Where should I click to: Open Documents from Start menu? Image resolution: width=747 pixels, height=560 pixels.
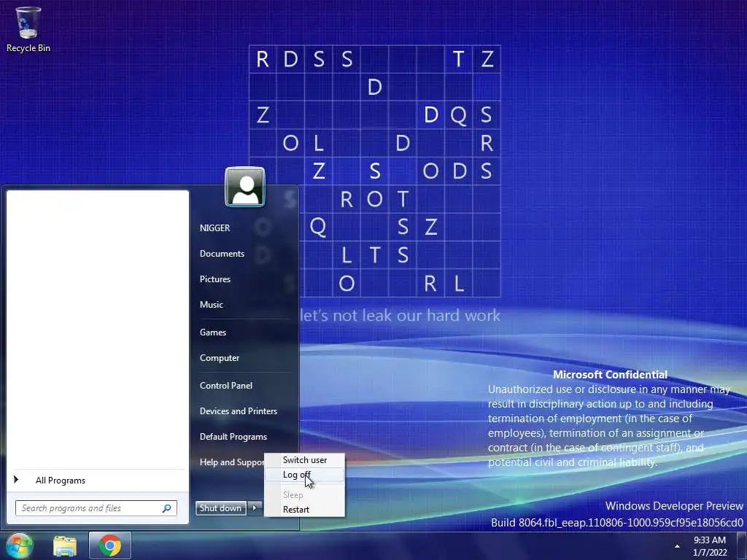point(222,254)
